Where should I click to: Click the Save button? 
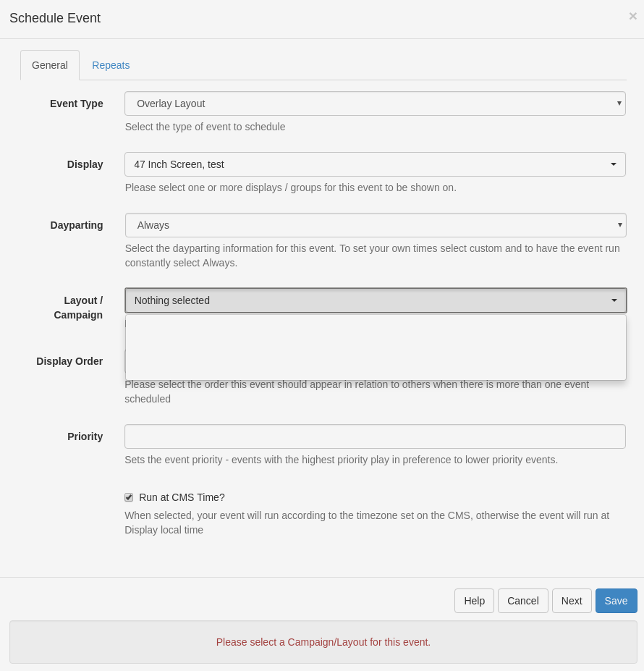point(617,601)
